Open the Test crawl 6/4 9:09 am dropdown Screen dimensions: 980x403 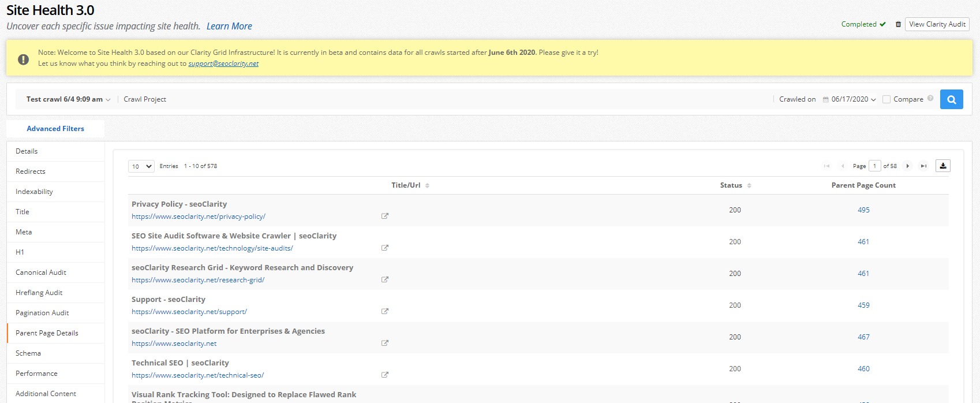point(68,99)
